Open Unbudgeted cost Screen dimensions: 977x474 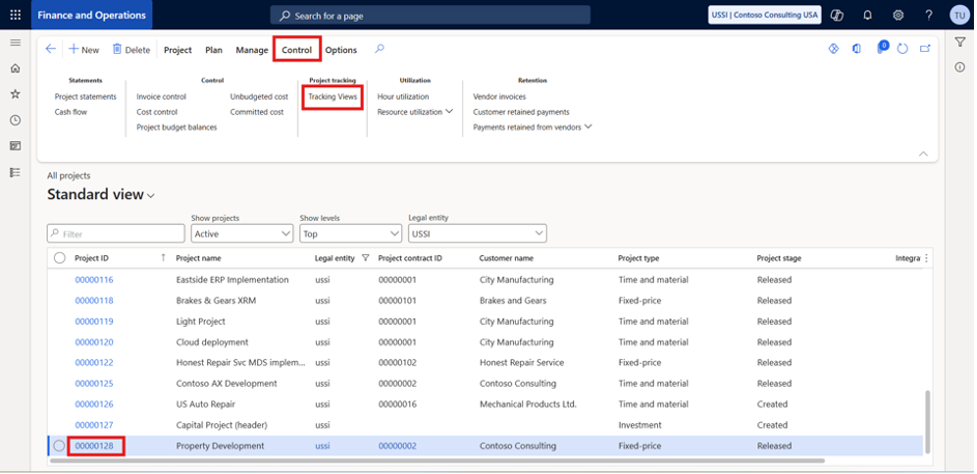coord(259,97)
